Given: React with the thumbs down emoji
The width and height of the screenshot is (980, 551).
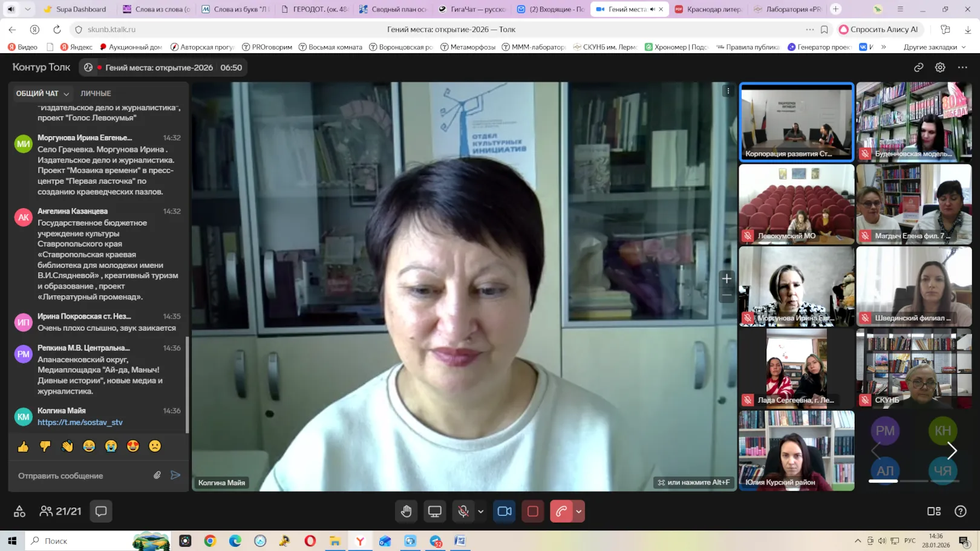Looking at the screenshot, I should [x=45, y=446].
